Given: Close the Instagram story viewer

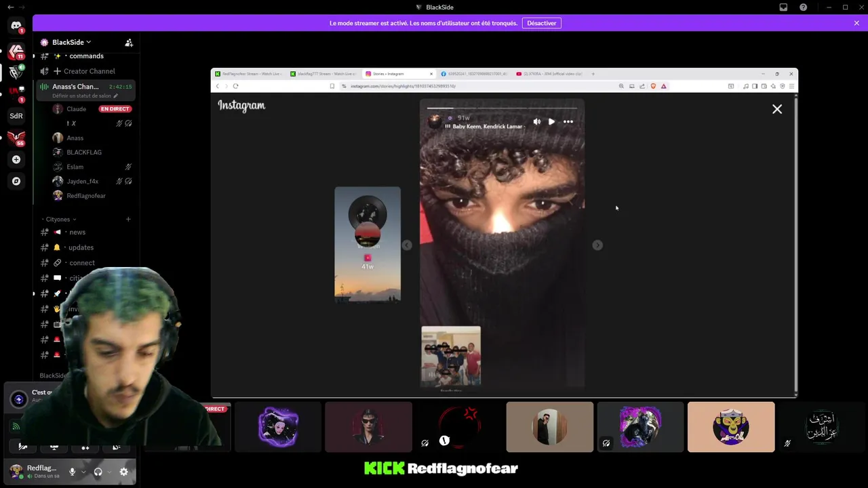Looking at the screenshot, I should (x=777, y=109).
